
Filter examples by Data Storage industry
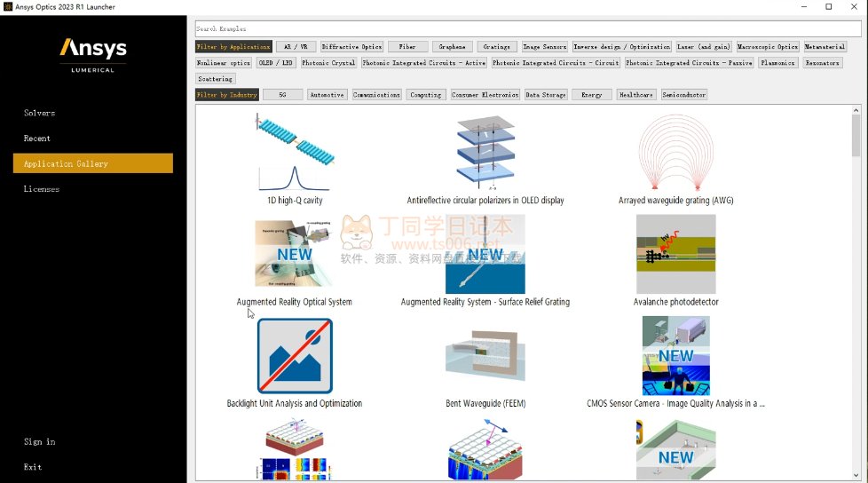coord(546,95)
